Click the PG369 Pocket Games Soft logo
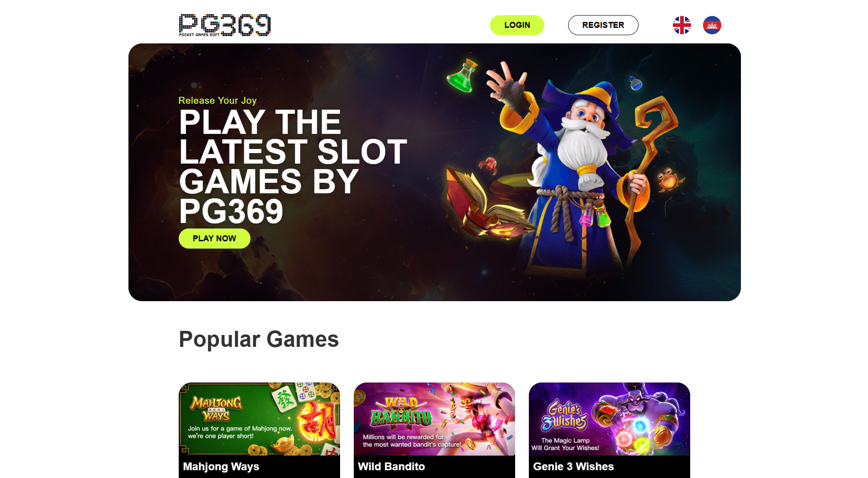Viewport: 868px width, 478px height. pyautogui.click(x=224, y=25)
